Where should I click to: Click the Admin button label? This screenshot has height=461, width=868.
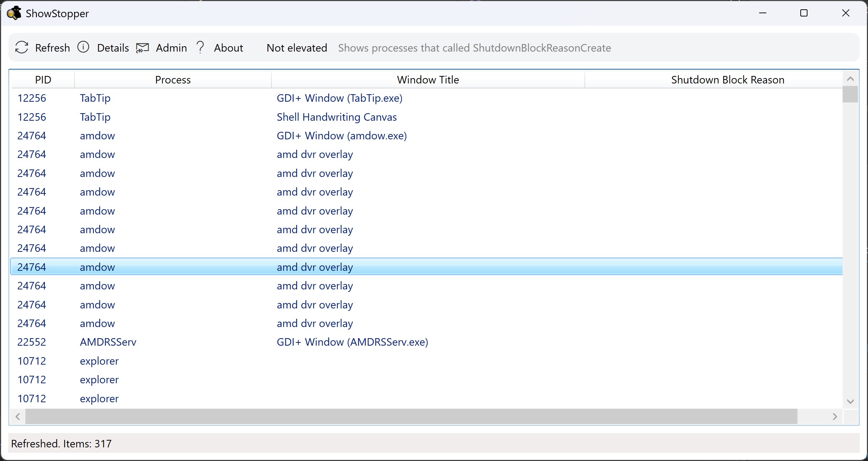(172, 48)
